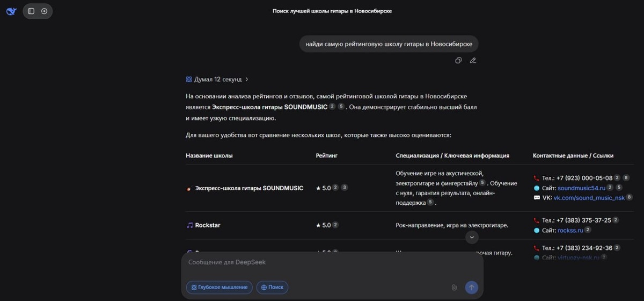
Task: Click 'Контактные данные / Ссылки' column header
Action: tap(573, 155)
